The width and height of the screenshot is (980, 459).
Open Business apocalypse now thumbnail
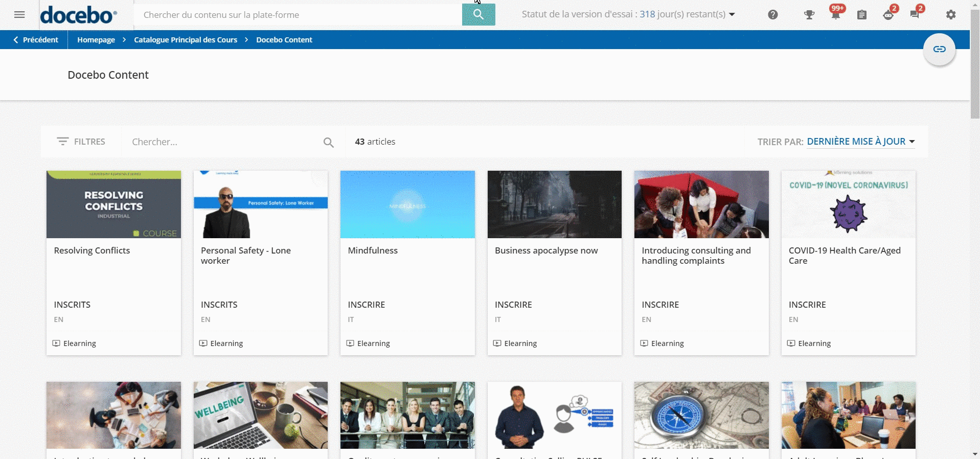[x=555, y=204]
